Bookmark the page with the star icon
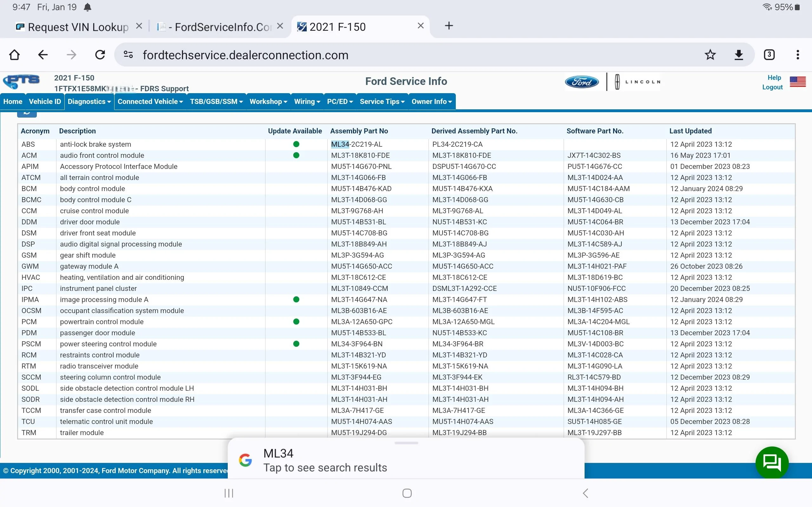812x507 pixels. click(710, 54)
